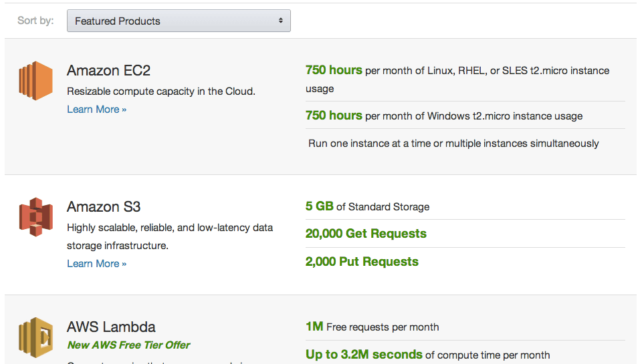Click Resizable compute capacity in the Cloud description

[x=161, y=92]
